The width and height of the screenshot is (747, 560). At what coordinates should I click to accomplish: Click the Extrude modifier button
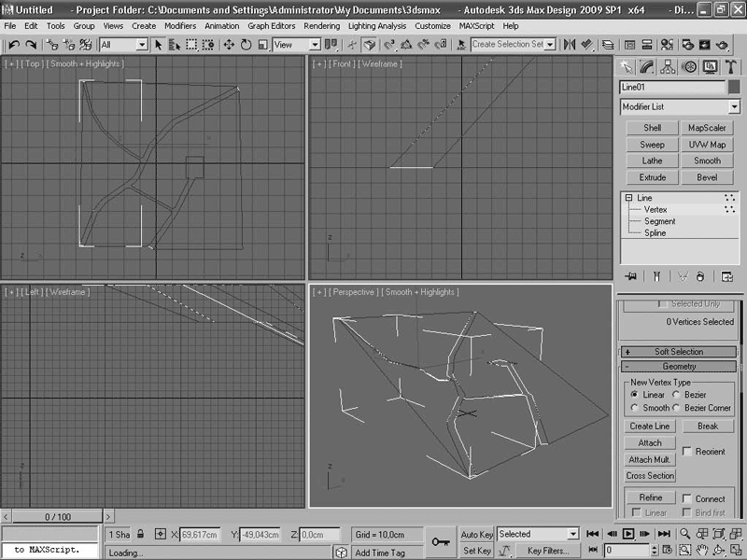pyautogui.click(x=652, y=177)
